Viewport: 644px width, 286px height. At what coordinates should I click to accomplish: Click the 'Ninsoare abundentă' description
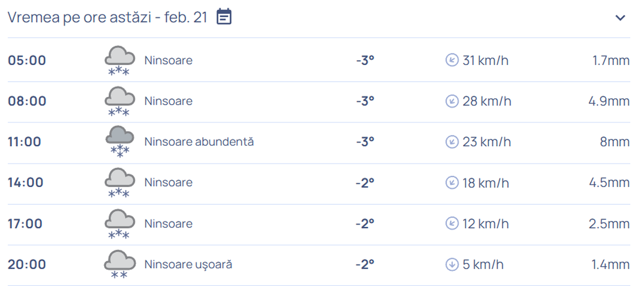click(199, 142)
